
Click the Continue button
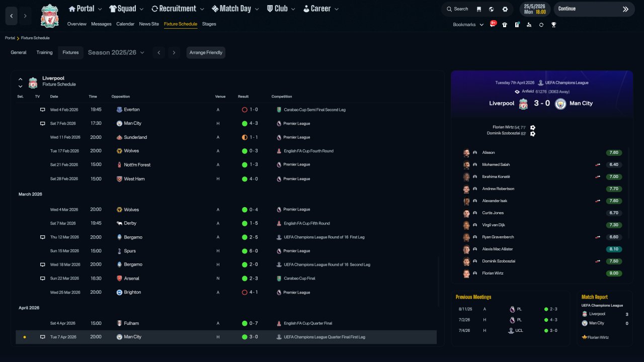(594, 9)
